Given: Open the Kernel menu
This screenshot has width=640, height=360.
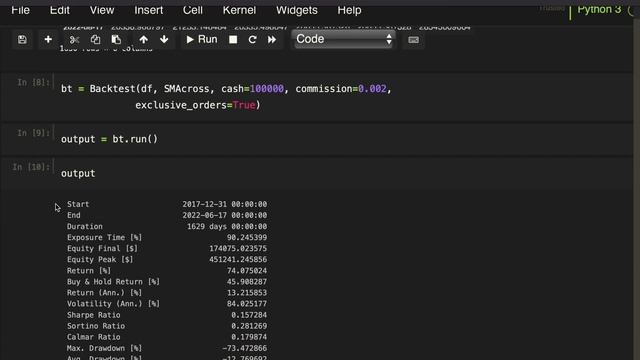Looking at the screenshot, I should coord(239,10).
